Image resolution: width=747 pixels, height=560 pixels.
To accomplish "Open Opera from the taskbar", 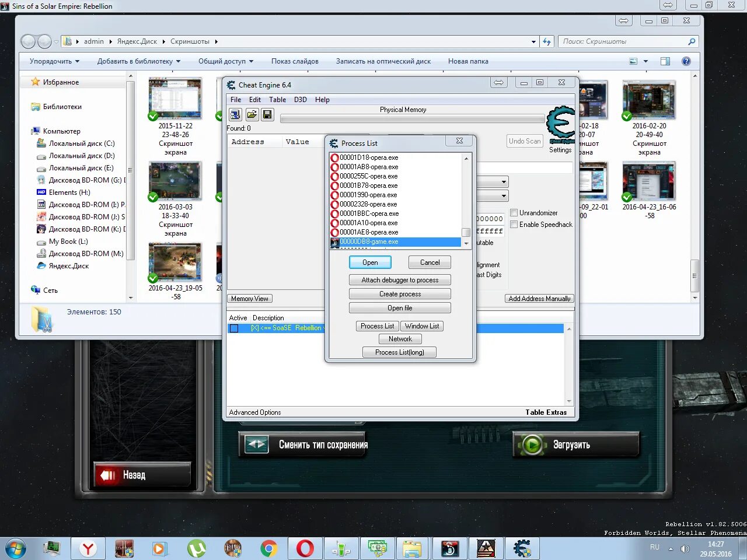I will coord(305,548).
